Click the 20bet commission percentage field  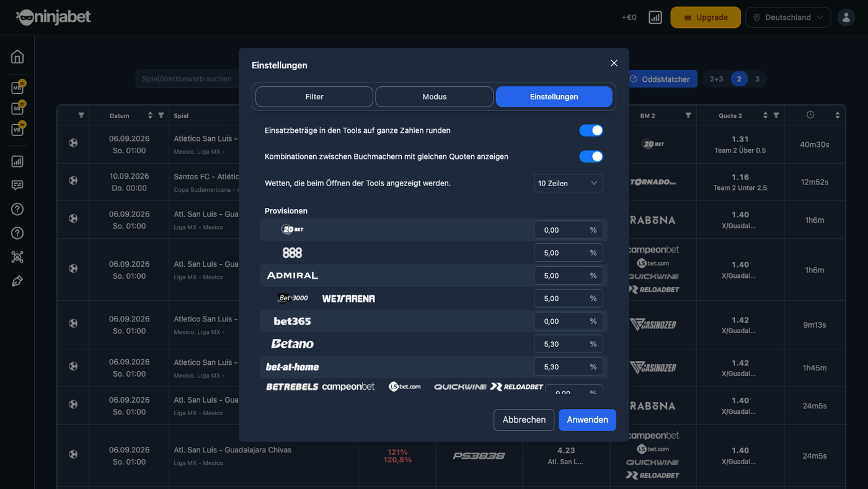[568, 230]
